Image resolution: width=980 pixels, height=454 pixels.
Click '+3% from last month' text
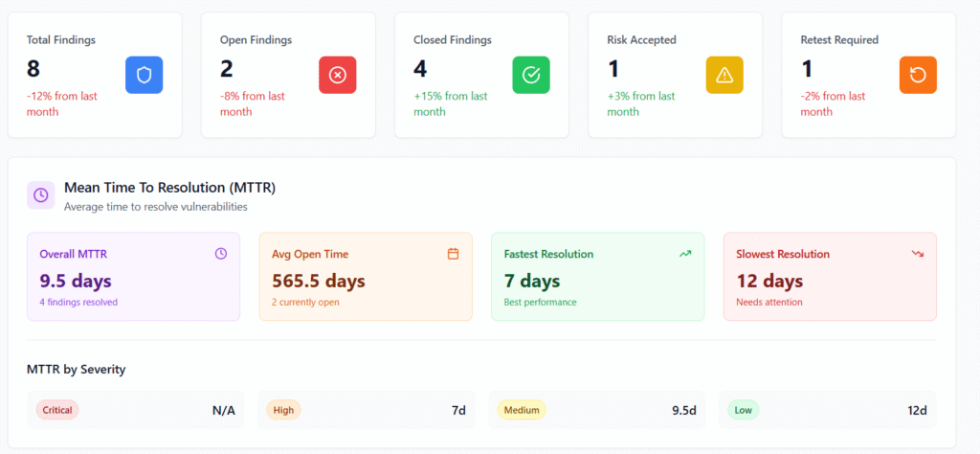tap(641, 103)
